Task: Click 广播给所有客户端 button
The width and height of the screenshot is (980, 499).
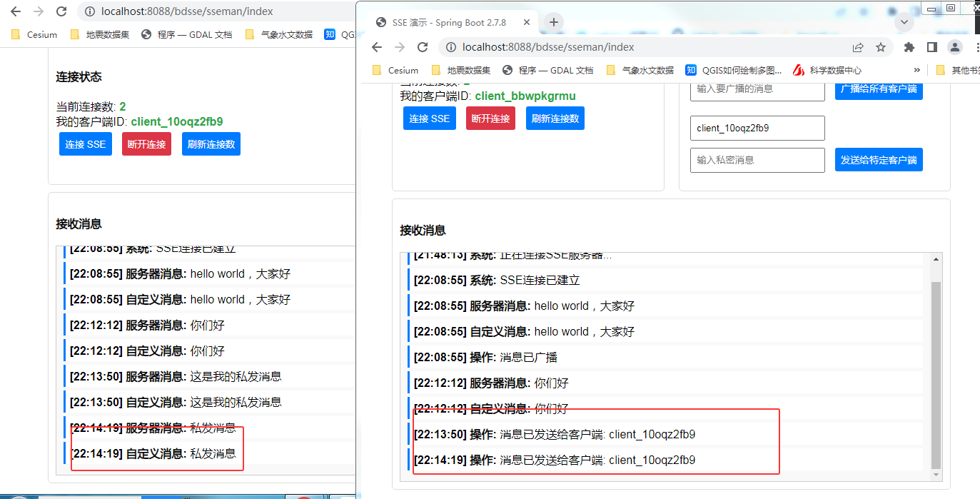Action: [879, 89]
